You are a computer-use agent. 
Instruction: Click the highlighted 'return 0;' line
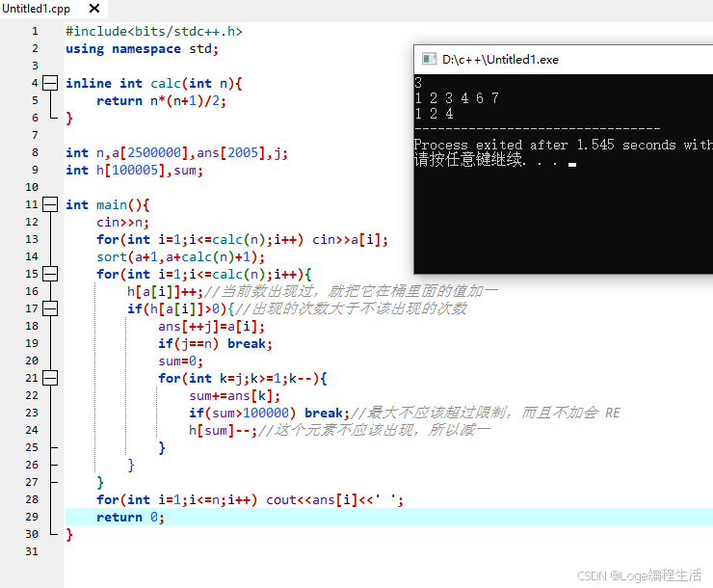click(x=130, y=517)
